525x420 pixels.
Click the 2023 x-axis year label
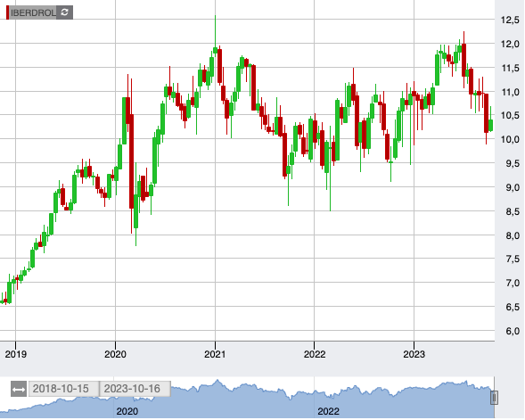click(414, 354)
